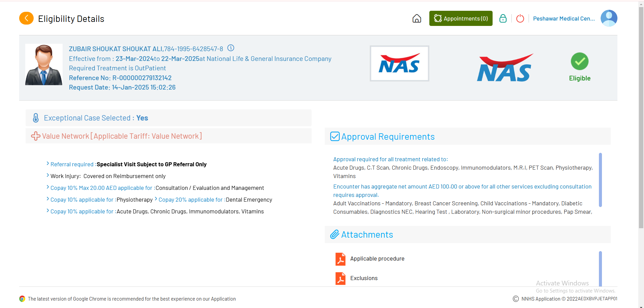Click the Peshawar Medical Center account name

coord(564,19)
